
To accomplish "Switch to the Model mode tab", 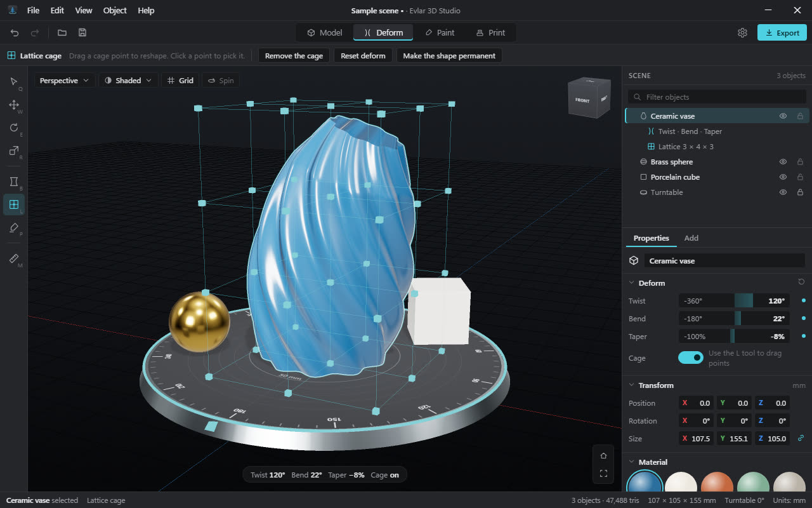I will 324,32.
